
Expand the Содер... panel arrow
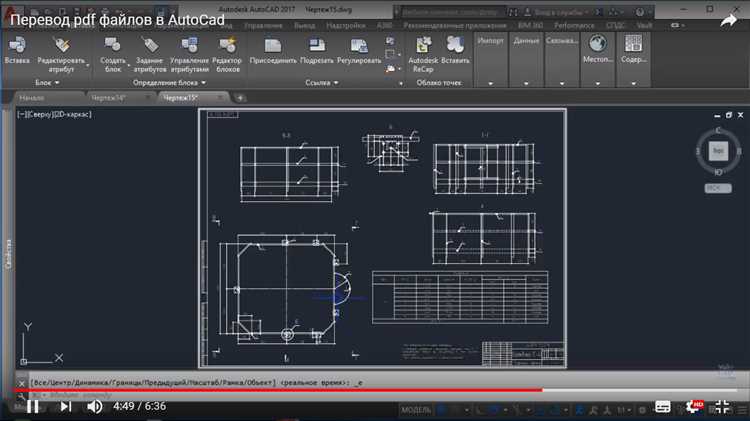coord(634,84)
